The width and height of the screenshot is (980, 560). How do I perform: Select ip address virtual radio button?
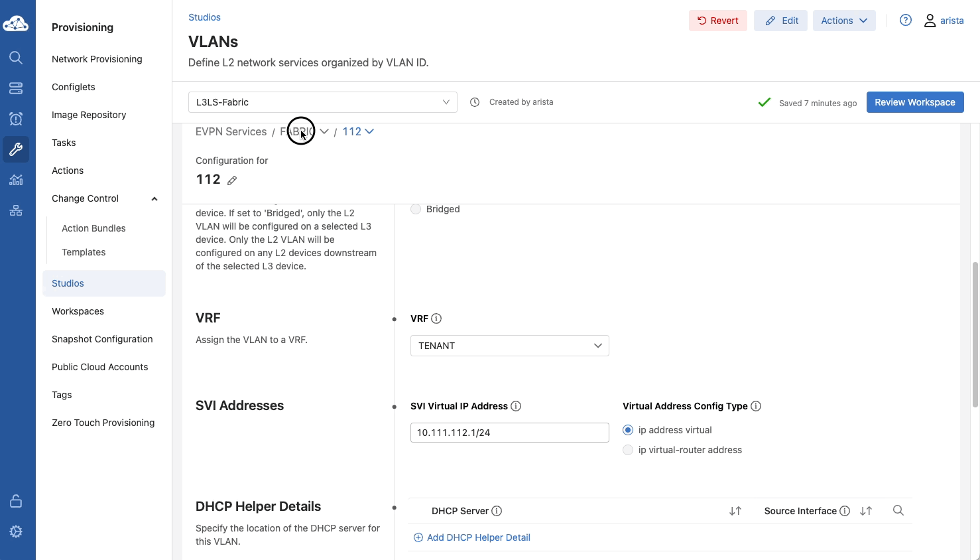[x=628, y=430]
